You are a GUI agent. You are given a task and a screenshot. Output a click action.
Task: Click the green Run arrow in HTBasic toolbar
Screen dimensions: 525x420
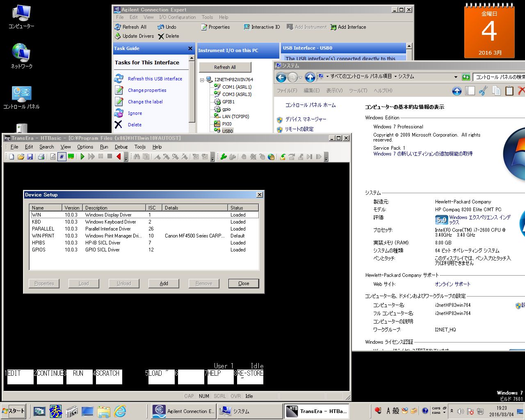tap(82, 157)
